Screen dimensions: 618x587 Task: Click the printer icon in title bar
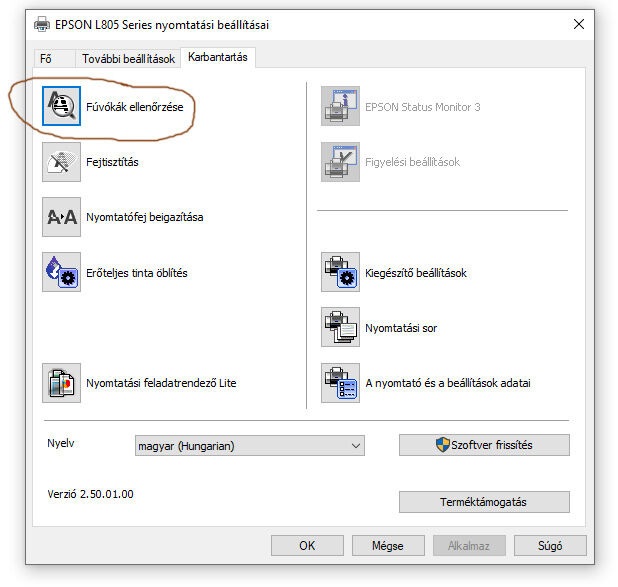[x=42, y=24]
